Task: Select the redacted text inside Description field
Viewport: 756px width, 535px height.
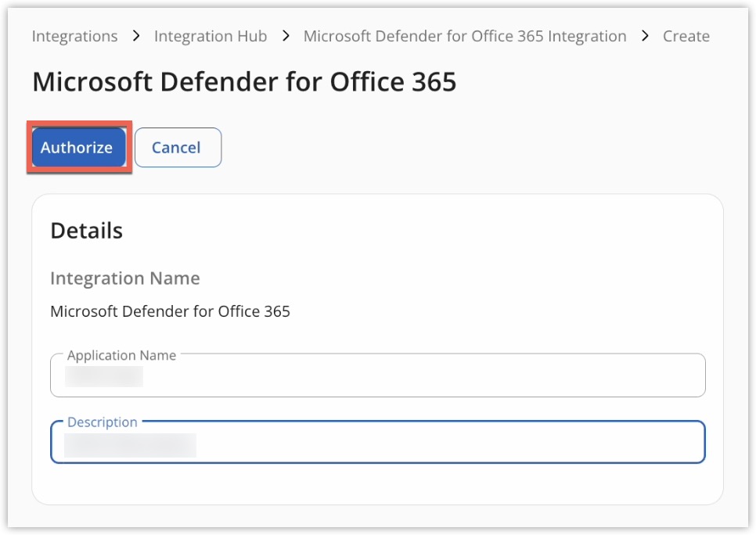Action: tap(131, 445)
